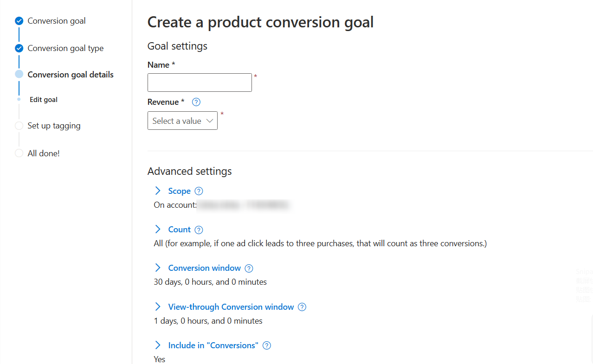Open the Revenue help tooltip icon
Viewport: 593px width, 364px height.
pos(196,102)
